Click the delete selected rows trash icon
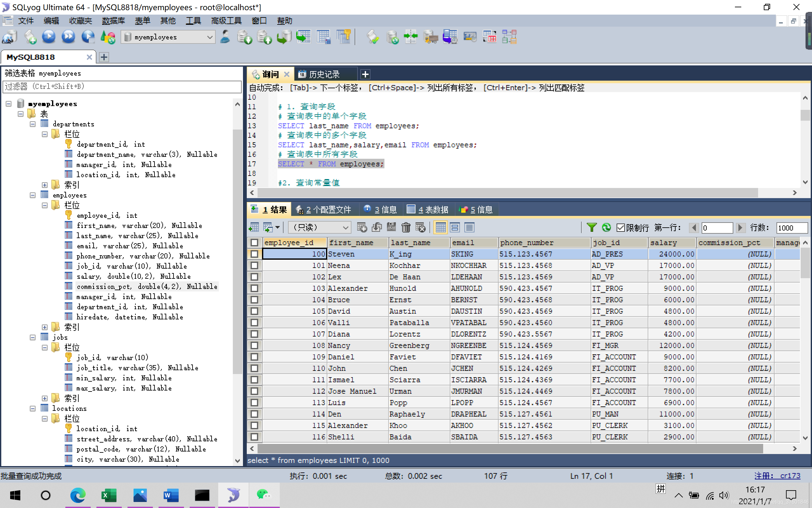The width and height of the screenshot is (812, 508). (x=406, y=227)
